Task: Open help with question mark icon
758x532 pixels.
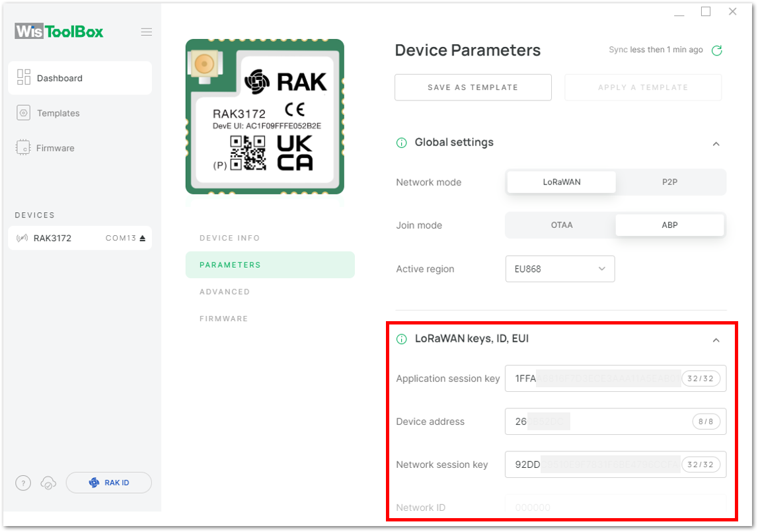Action: [x=23, y=482]
